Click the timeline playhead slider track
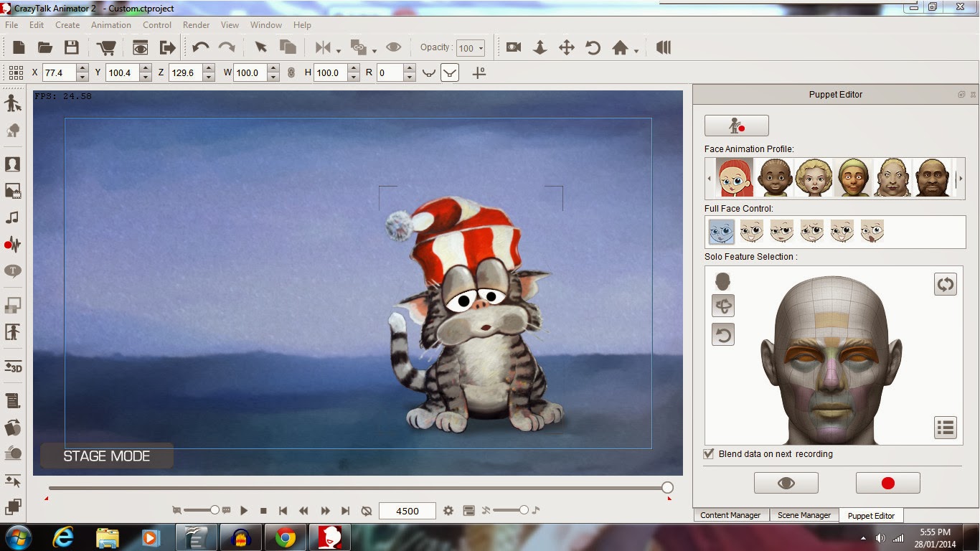This screenshot has width=980, height=551. point(359,488)
